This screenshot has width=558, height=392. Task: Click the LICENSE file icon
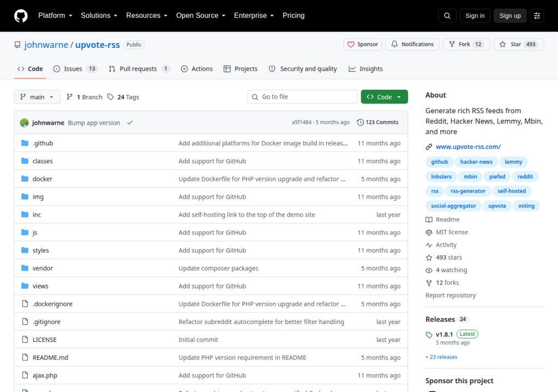(25, 339)
